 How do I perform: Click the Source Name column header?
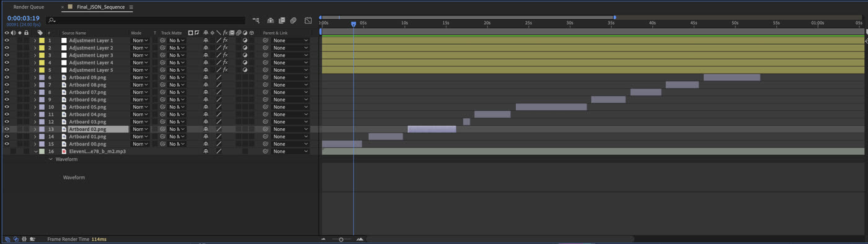(x=74, y=33)
